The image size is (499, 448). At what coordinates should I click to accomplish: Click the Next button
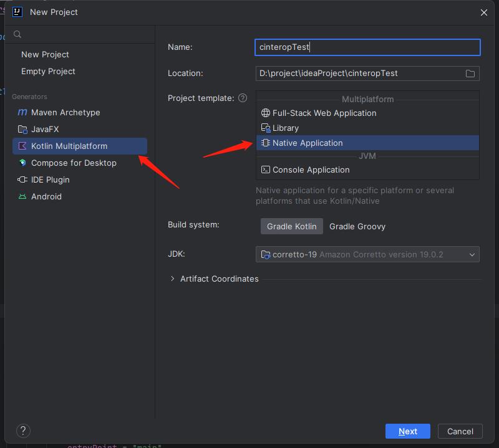(407, 431)
